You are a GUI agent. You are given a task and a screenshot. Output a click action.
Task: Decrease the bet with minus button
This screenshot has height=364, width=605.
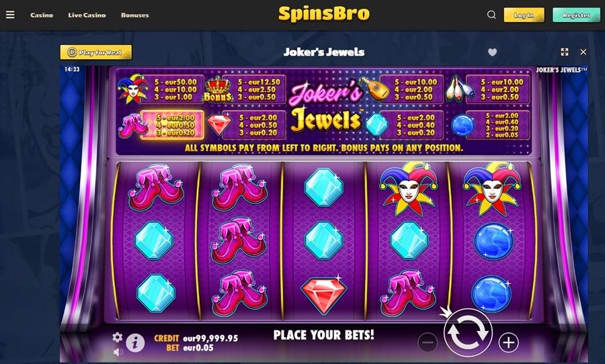coord(428,342)
